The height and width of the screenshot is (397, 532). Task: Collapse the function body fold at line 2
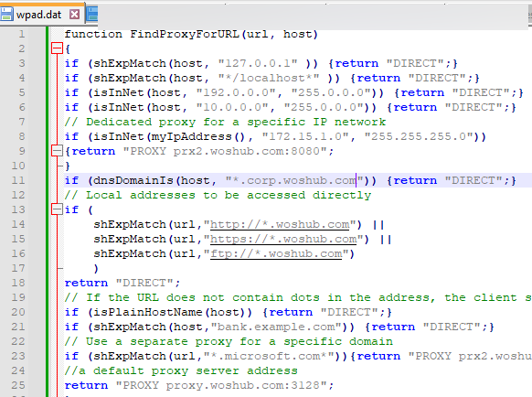57,48
